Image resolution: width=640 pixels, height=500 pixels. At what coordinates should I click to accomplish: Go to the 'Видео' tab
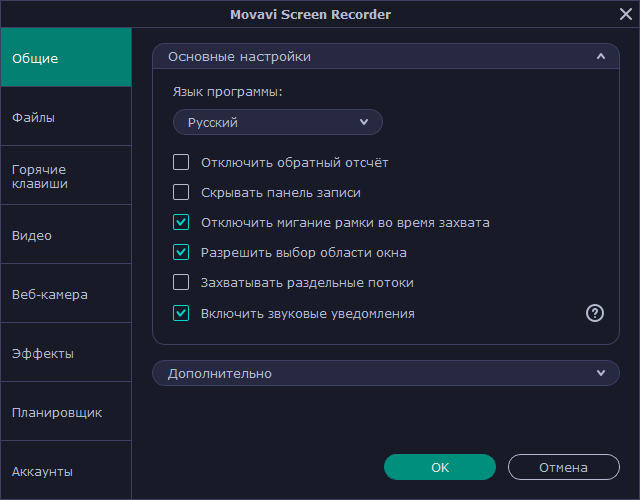(65, 235)
